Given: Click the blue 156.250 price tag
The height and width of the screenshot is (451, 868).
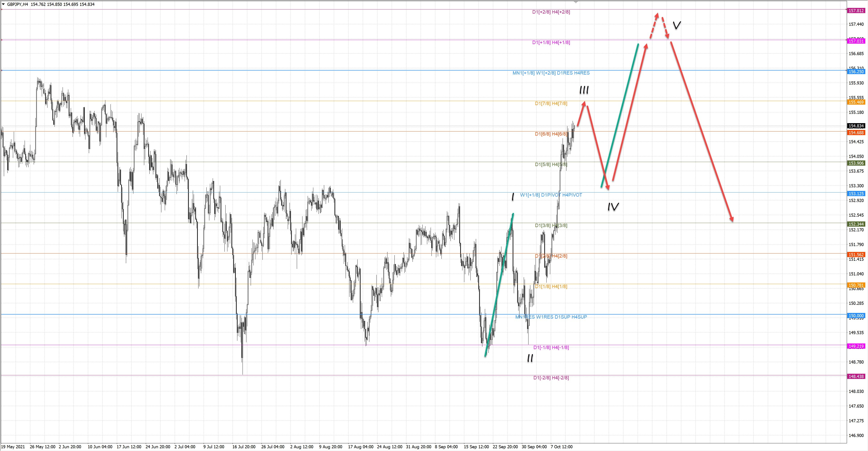Looking at the screenshot, I should coord(856,72).
